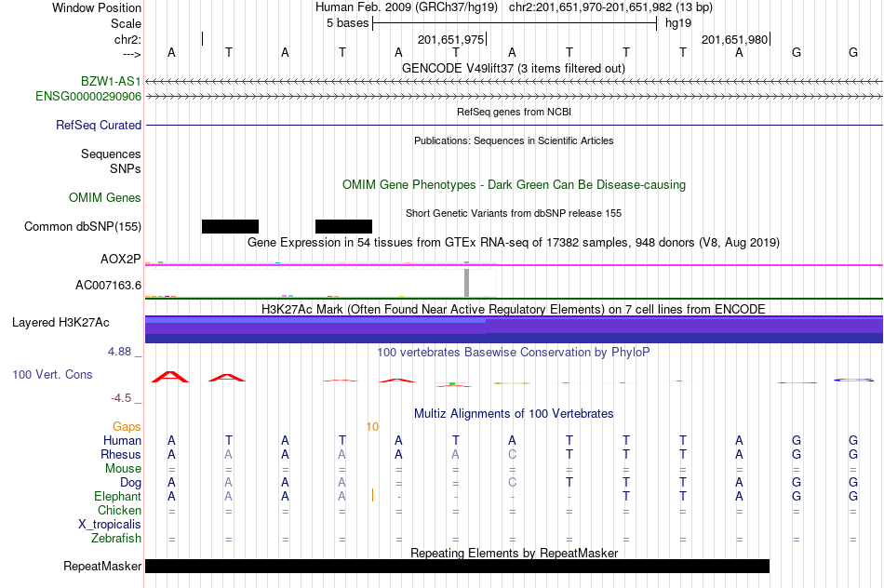
Task: Click the orange insertion bar in Elephant row
Action: tap(372, 496)
